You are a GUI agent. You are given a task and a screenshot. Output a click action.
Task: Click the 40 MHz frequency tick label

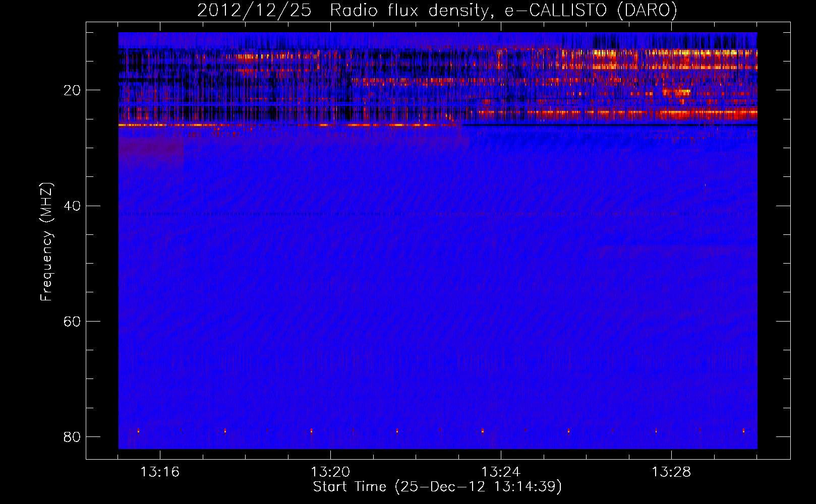(72, 206)
